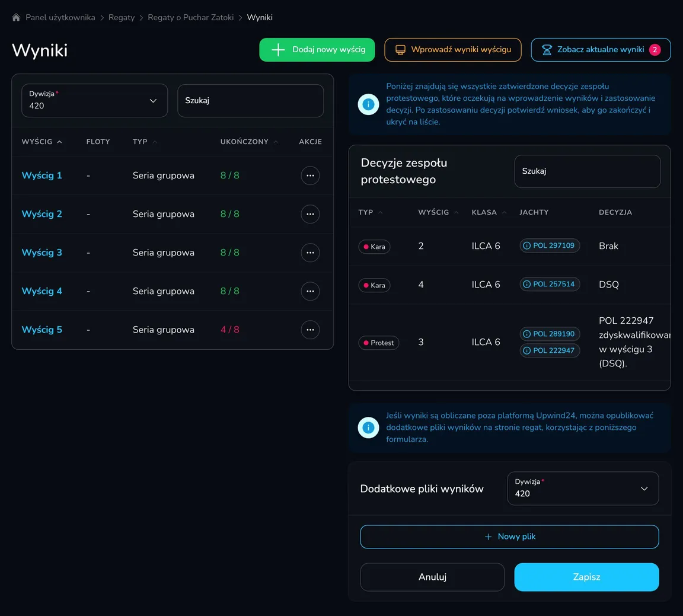Open Wyścig 5 link
The height and width of the screenshot is (616, 683).
(42, 330)
